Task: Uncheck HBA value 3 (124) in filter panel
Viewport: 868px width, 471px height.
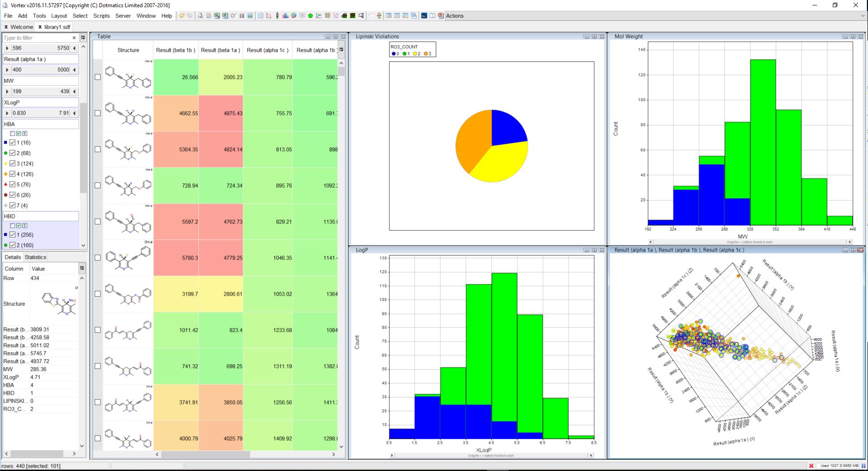Action: [x=12, y=163]
